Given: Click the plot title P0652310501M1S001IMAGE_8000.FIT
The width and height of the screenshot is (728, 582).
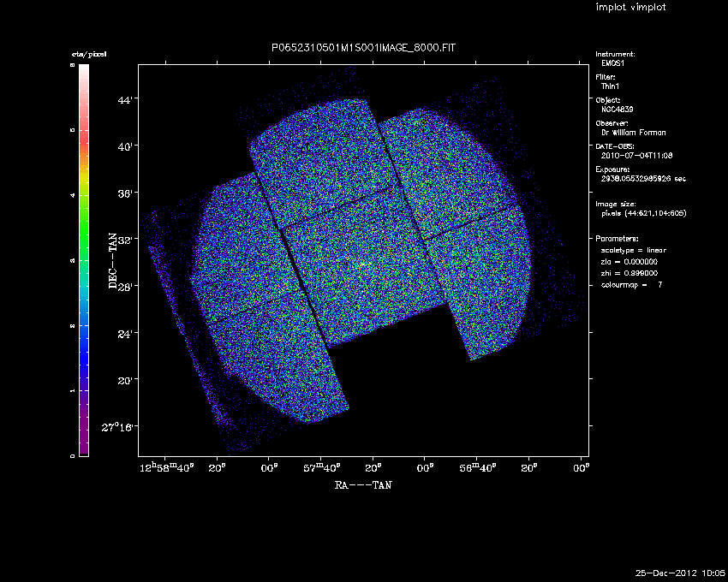Looking at the screenshot, I should coord(363,48).
